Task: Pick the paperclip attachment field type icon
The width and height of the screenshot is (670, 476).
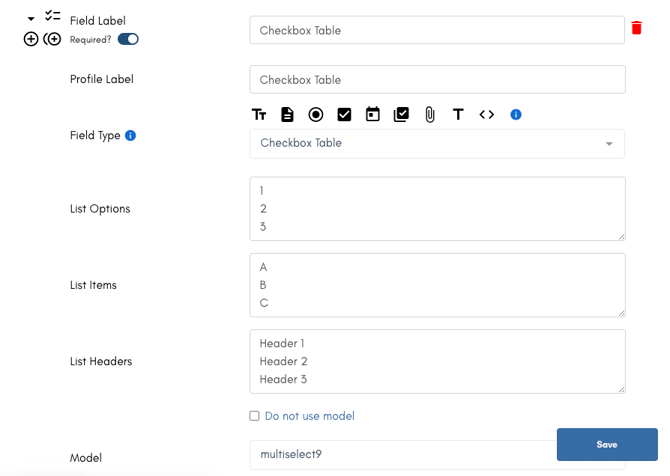Action: point(430,115)
